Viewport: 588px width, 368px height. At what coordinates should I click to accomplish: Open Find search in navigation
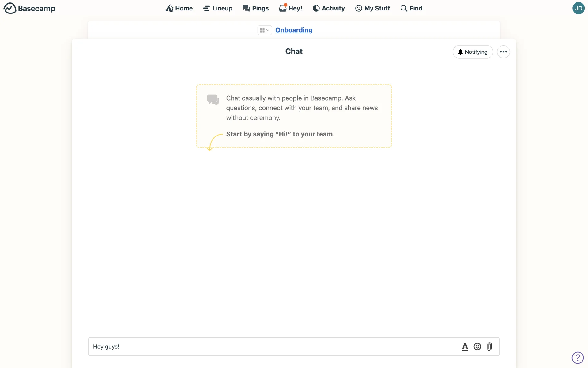click(x=411, y=8)
